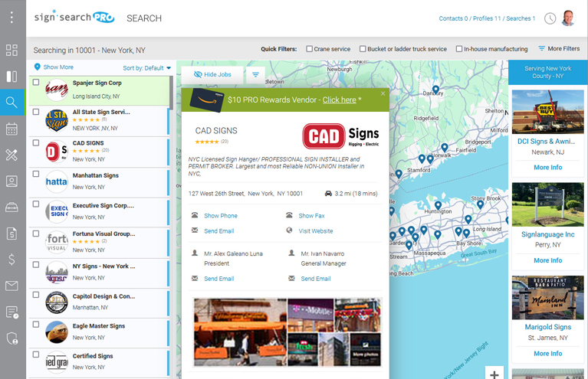Open the Mainland Inn sign thumbnail

point(547,297)
